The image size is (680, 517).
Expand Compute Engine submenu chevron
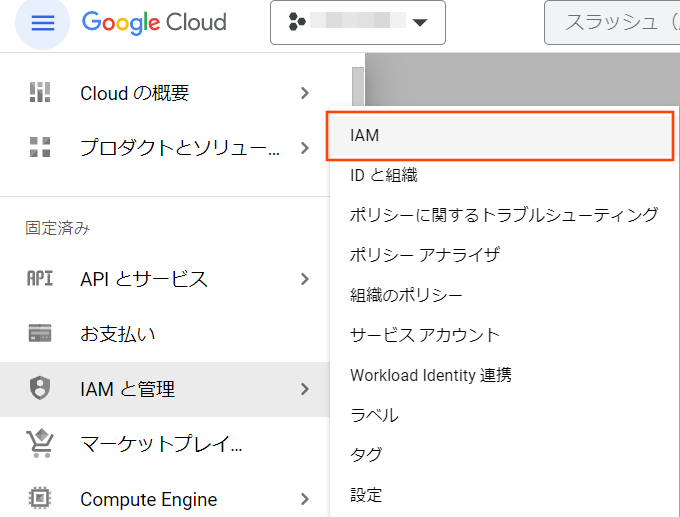coord(305,499)
